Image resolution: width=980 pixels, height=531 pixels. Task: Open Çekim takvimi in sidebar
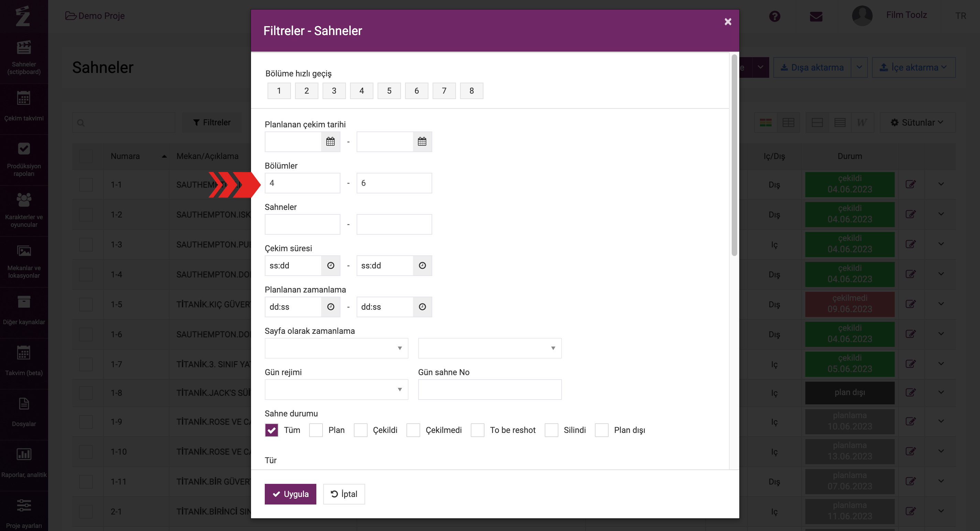(x=24, y=107)
